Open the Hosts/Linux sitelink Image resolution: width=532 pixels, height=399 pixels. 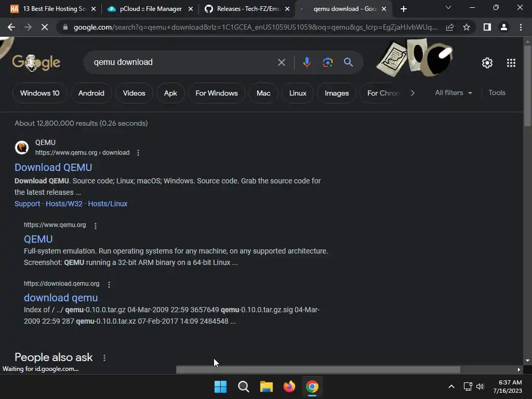click(108, 204)
